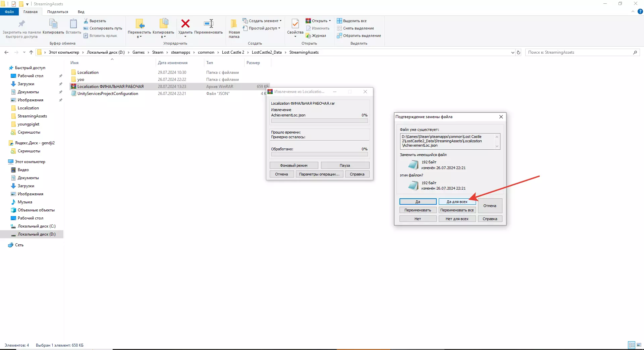644x350 pixels.
Task: Open the Журнал (history) ribbon command
Action: coord(316,36)
